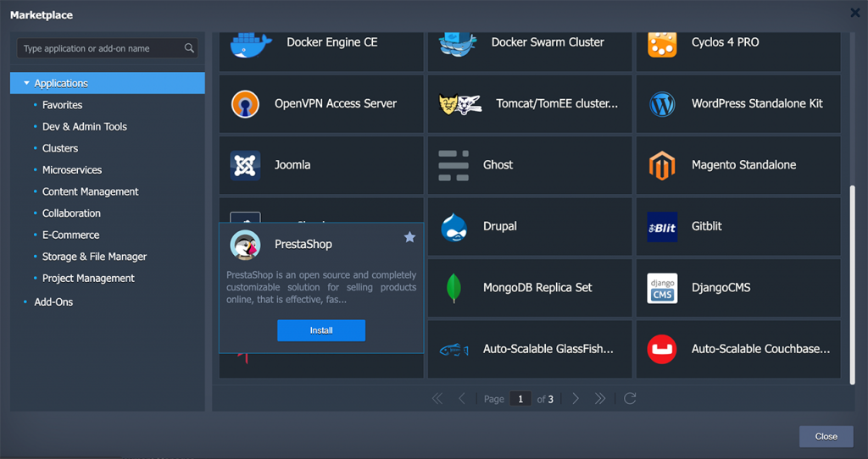The height and width of the screenshot is (459, 868).
Task: Select the Auto-Scalable Couchbase label
Action: (x=760, y=349)
